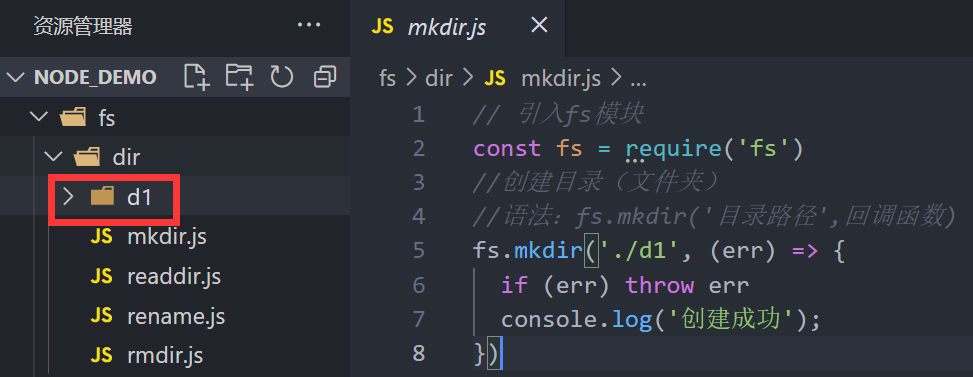
Task: Click the fs breadcrumb segment
Action: [387, 78]
